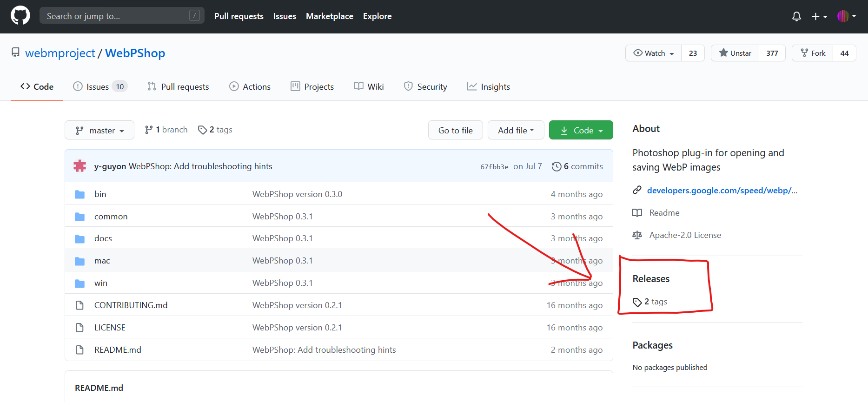Switch to the repository Pull requests tab
This screenshot has height=402, width=868.
click(178, 87)
